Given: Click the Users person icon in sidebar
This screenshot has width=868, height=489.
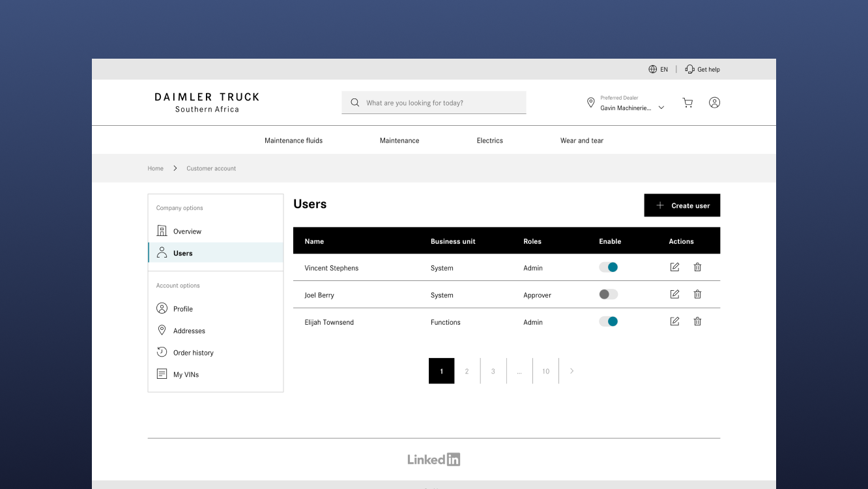Looking at the screenshot, I should click(x=162, y=253).
